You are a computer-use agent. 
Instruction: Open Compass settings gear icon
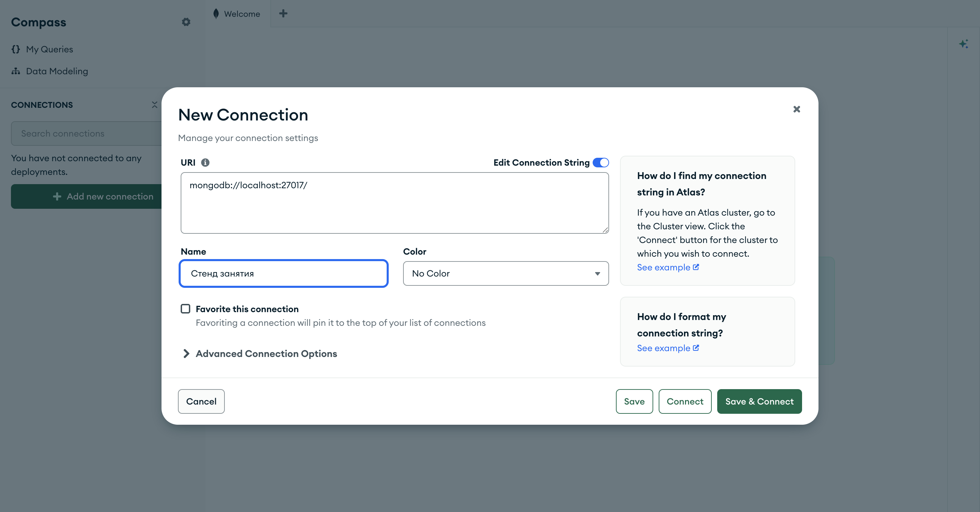(x=186, y=22)
